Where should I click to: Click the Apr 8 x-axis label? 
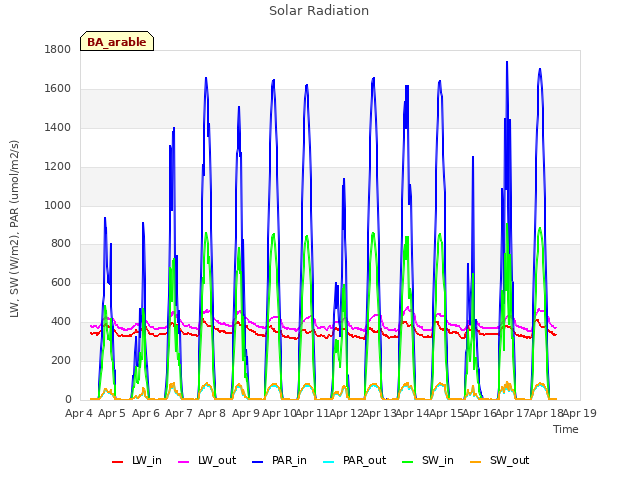212,413
